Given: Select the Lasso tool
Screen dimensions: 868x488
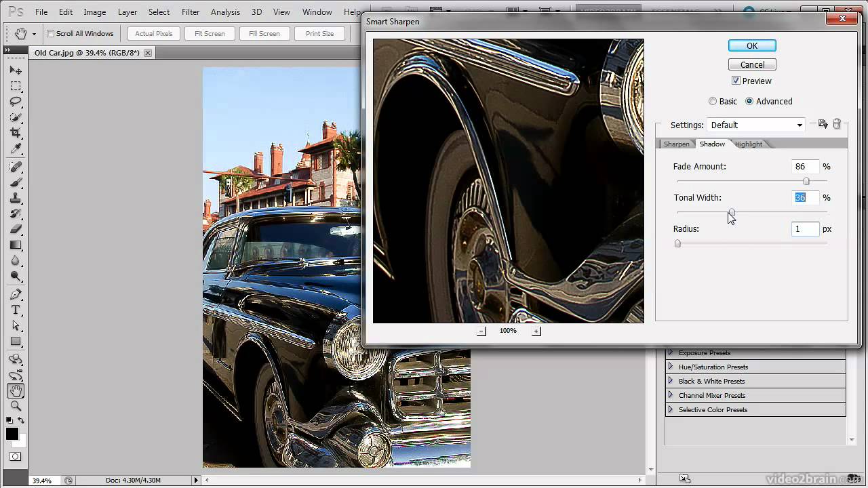Looking at the screenshot, I should pyautogui.click(x=16, y=102).
